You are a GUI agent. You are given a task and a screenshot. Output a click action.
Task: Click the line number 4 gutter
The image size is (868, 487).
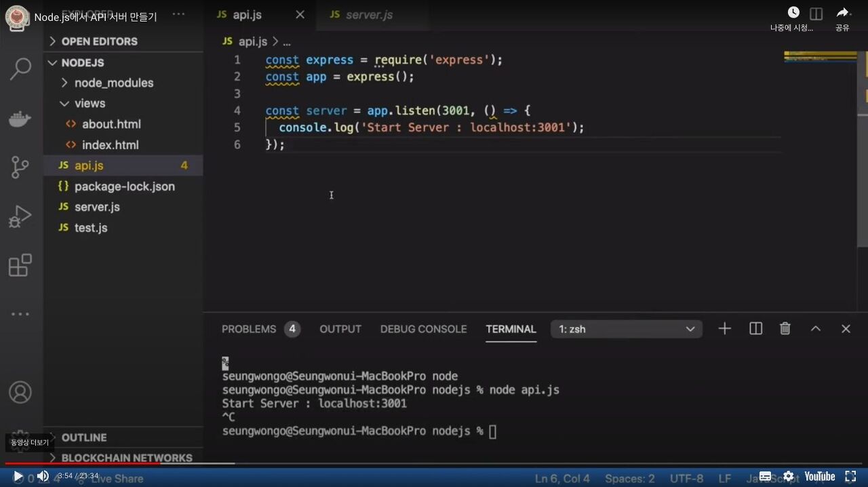click(237, 111)
